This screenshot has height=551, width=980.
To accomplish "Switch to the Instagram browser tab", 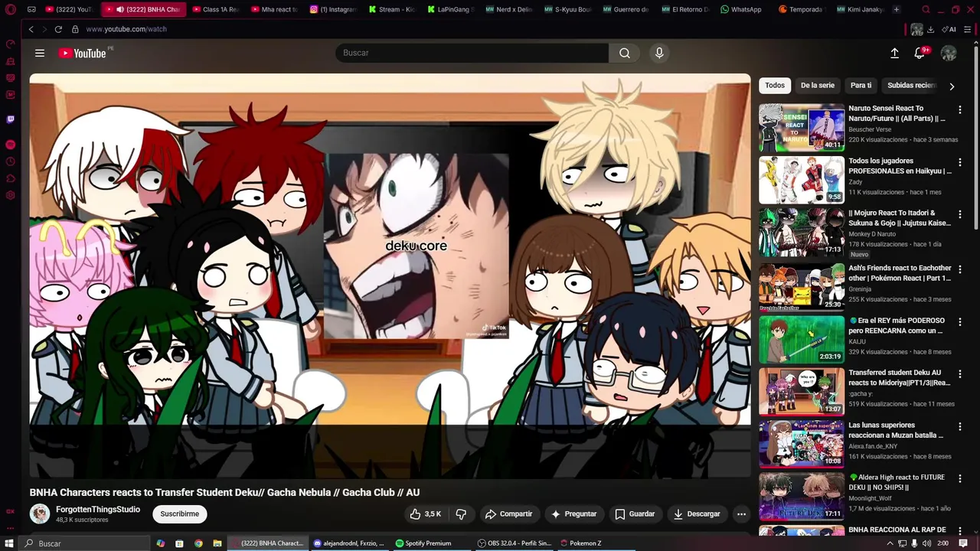I will (x=333, y=9).
